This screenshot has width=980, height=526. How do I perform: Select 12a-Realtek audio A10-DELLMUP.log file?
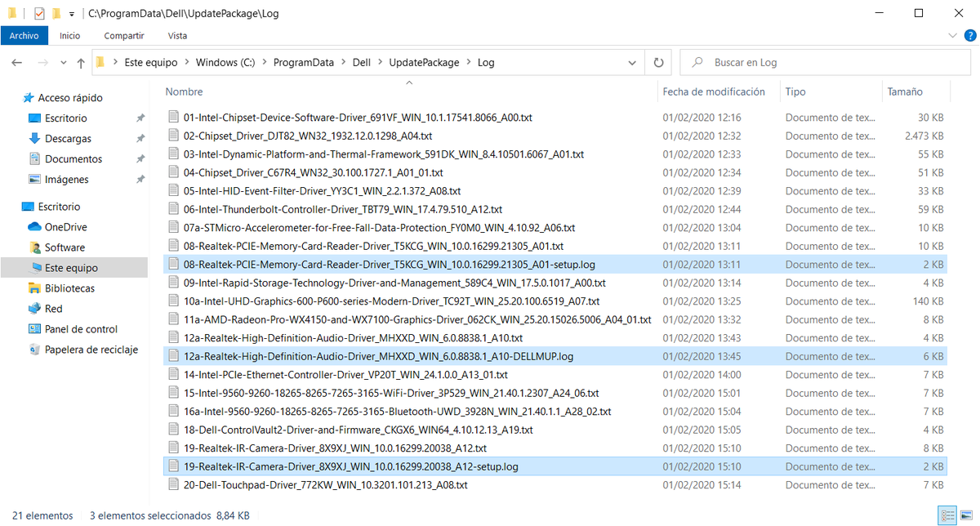(555, 356)
